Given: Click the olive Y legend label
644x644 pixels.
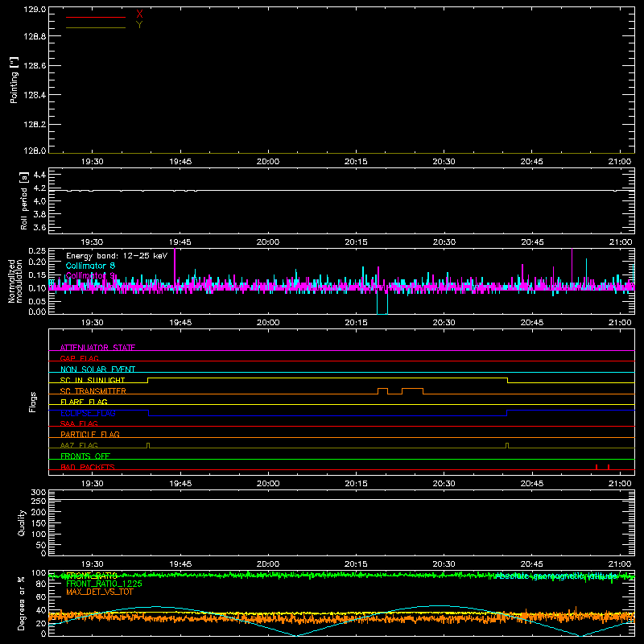Looking at the screenshot, I should pos(139,25).
